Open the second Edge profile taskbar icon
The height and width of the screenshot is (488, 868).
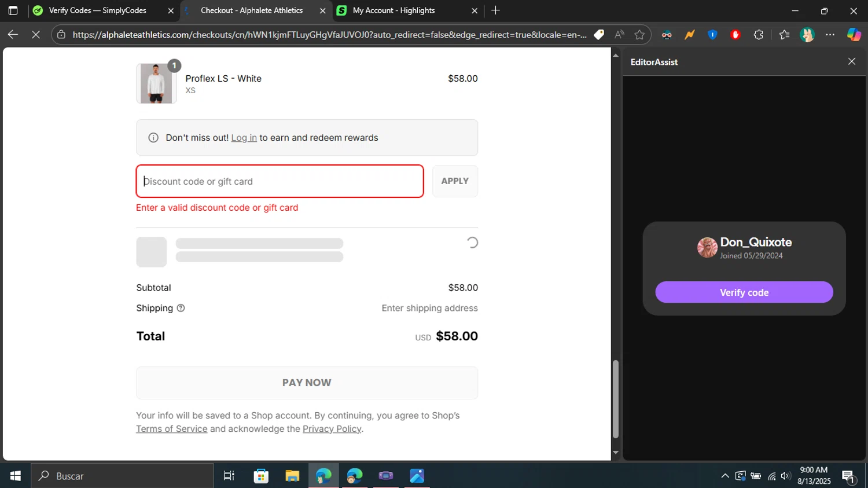[355, 476]
